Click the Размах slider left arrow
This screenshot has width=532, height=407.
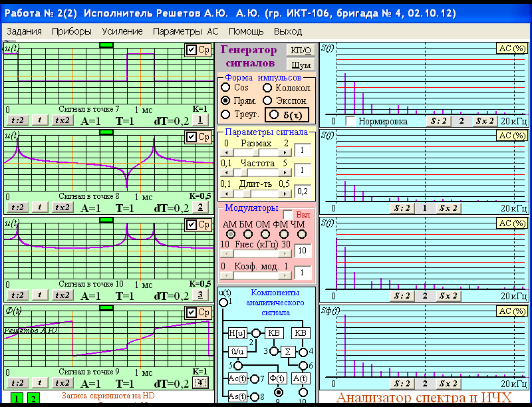coord(226,152)
